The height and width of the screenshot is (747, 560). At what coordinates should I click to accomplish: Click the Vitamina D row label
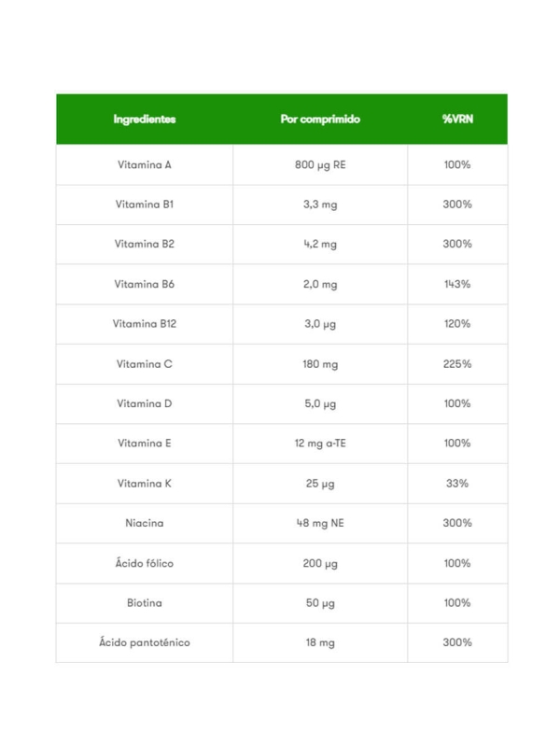click(144, 403)
